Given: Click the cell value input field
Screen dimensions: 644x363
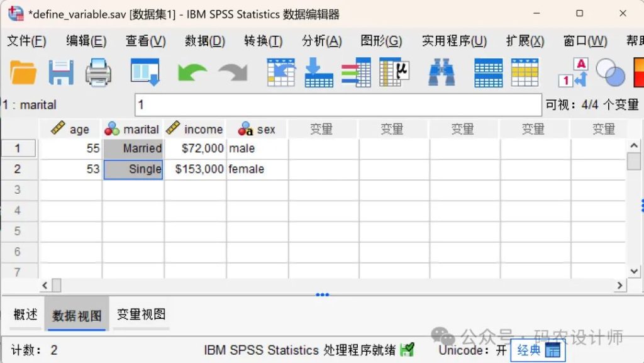Looking at the screenshot, I should click(338, 105).
